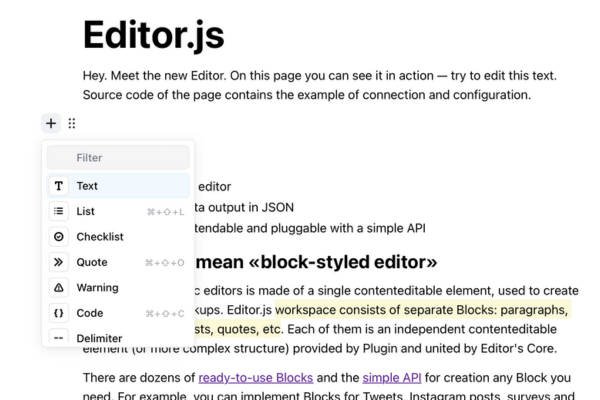600x400 pixels.
Task: Choose Warning in the block menu
Action: [118, 287]
